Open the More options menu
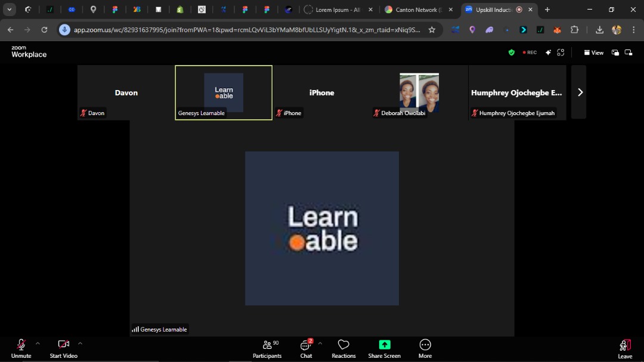The width and height of the screenshot is (644, 362). (x=425, y=348)
